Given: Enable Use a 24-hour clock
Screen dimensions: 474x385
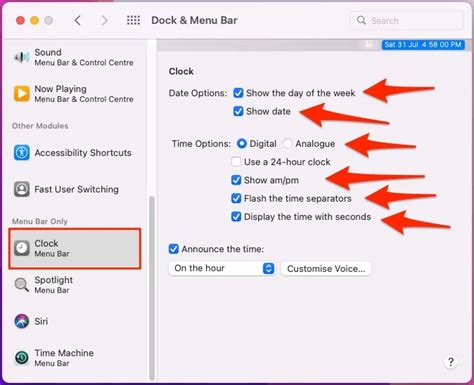Looking at the screenshot, I should click(236, 162).
